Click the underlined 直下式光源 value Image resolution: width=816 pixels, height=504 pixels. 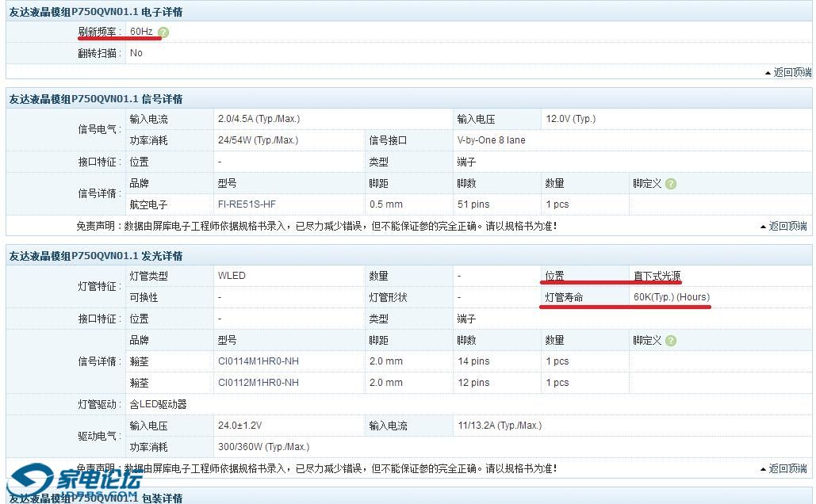coord(657,277)
